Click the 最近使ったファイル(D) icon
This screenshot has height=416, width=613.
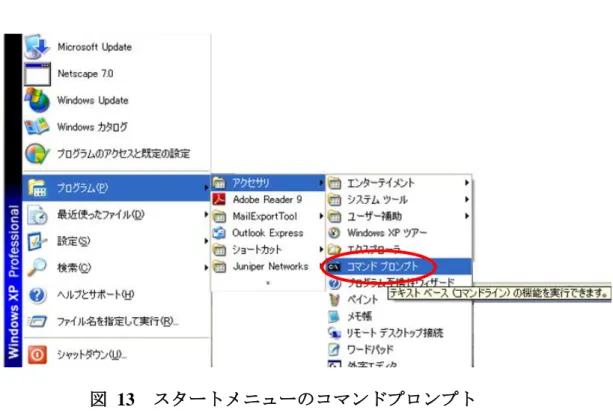click(x=38, y=215)
